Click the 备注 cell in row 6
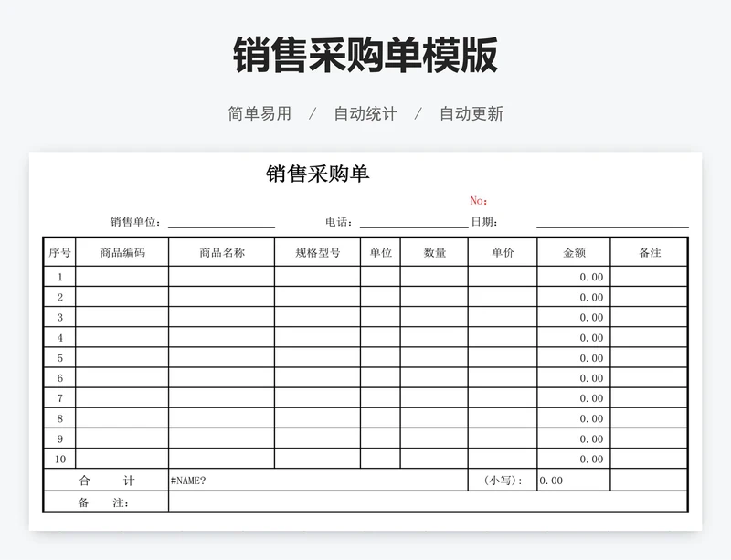This screenshot has width=731, height=560. 649,377
